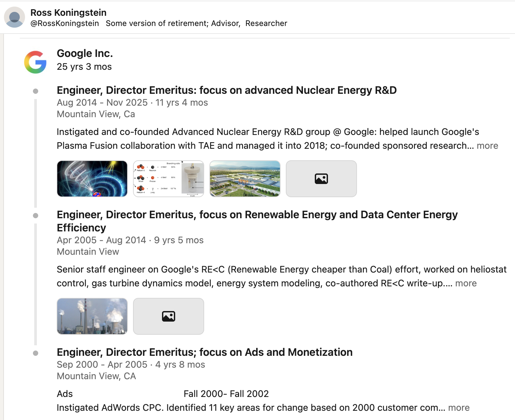The height and width of the screenshot is (420, 515).
Task: Click the 'Mountain View, CA' location under Ads role
Action: click(96, 376)
